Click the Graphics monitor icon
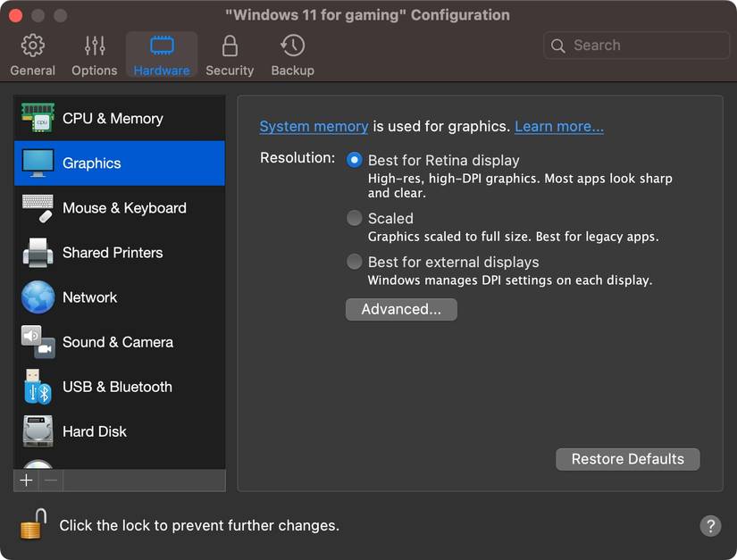Screen dimensions: 737x560 point(38,163)
